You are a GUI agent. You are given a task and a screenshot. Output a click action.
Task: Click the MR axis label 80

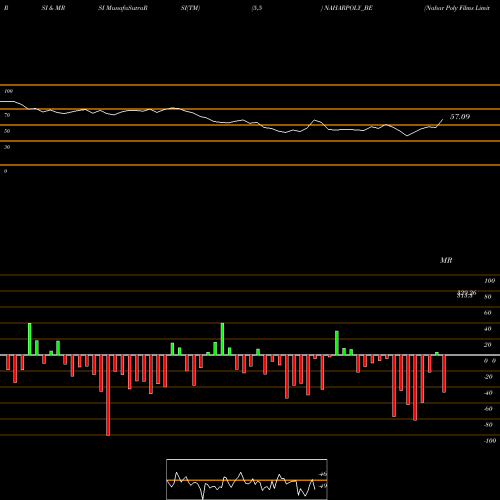488,297
